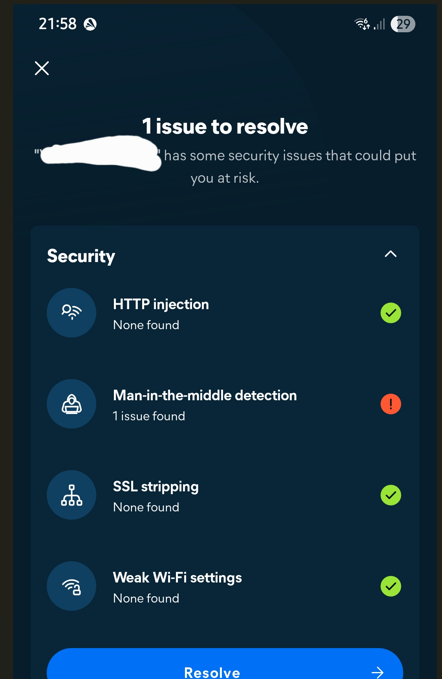Screen dimensions: 442x679
Task: Click the HTTP injection Wi-Fi search icon
Action: click(x=71, y=312)
